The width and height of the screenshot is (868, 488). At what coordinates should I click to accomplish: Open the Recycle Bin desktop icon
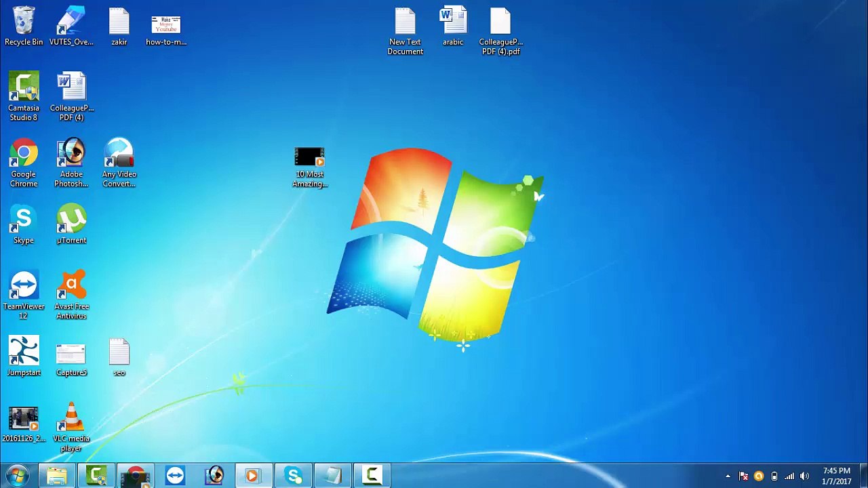pos(24,27)
